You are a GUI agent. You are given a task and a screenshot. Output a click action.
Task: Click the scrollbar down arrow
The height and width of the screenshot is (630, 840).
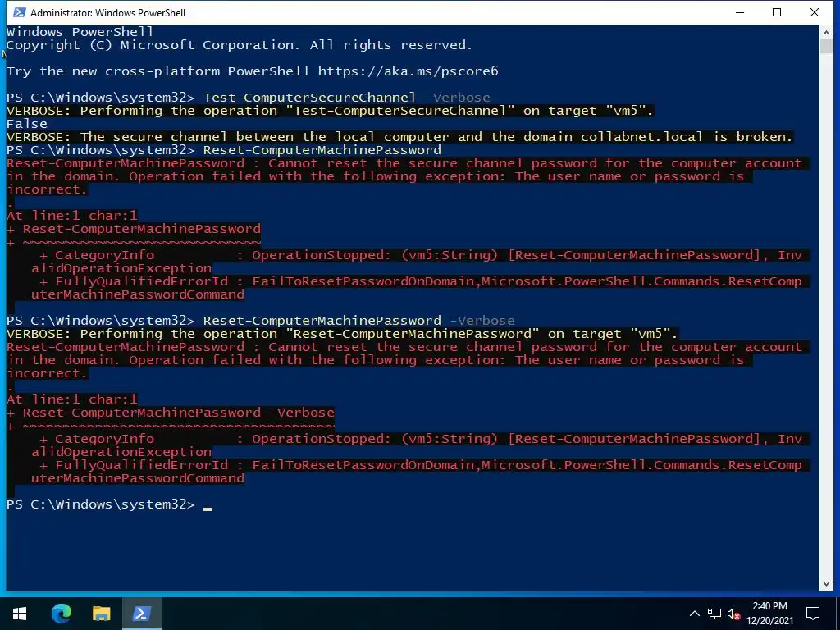(826, 584)
